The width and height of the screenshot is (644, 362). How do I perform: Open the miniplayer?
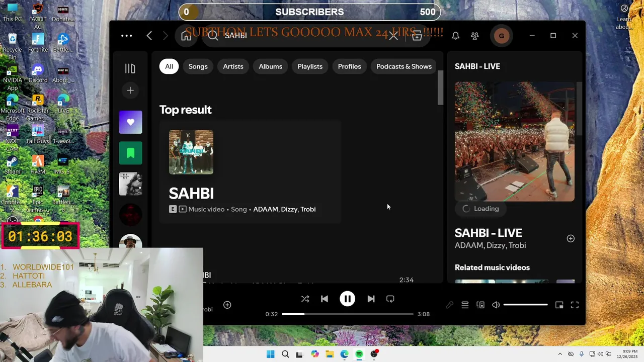[559, 305]
